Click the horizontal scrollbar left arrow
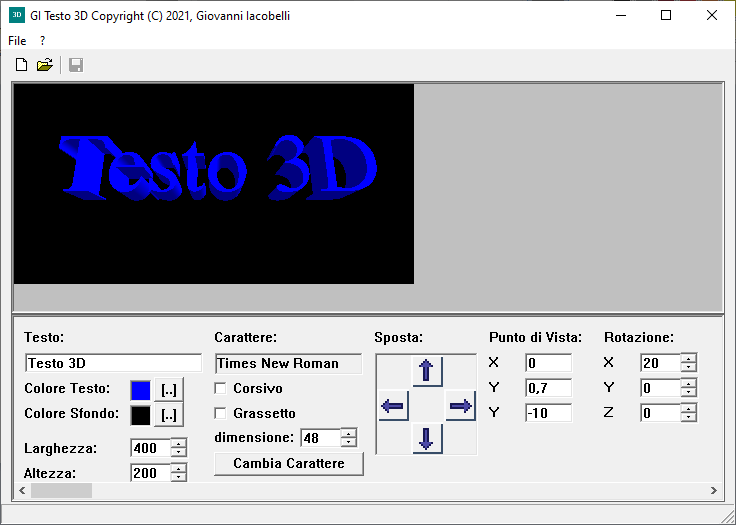The width and height of the screenshot is (736, 525). (22, 491)
